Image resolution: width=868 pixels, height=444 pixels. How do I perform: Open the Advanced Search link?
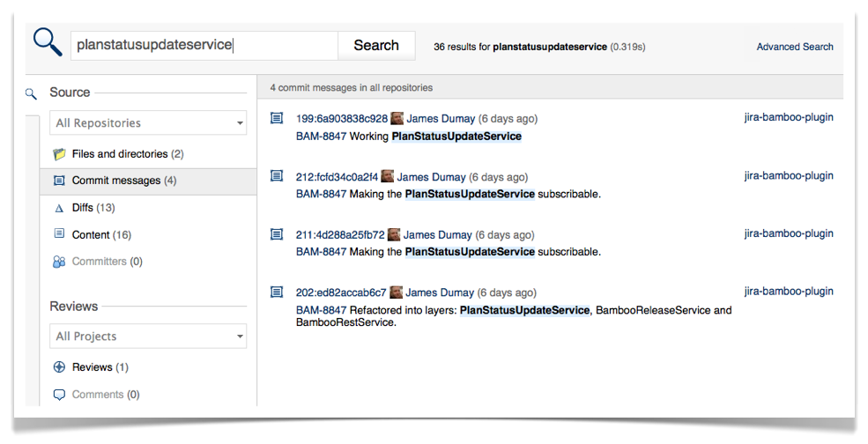tap(794, 48)
